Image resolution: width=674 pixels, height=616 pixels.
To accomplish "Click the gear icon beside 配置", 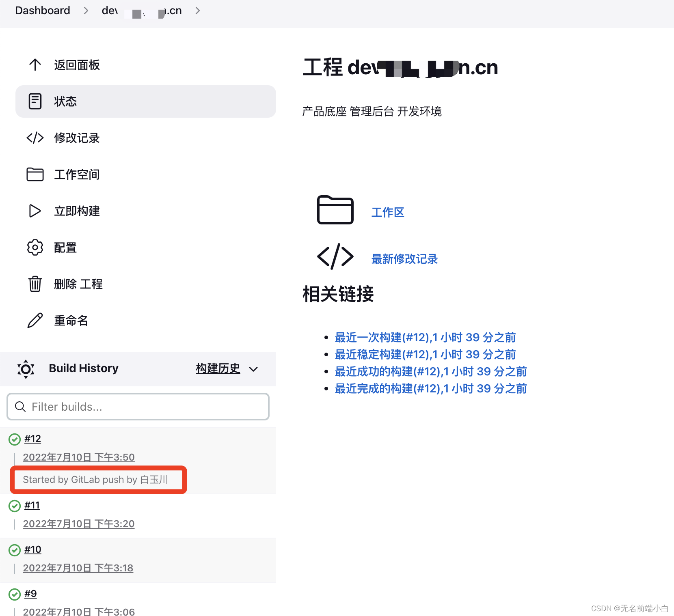I will pyautogui.click(x=35, y=247).
